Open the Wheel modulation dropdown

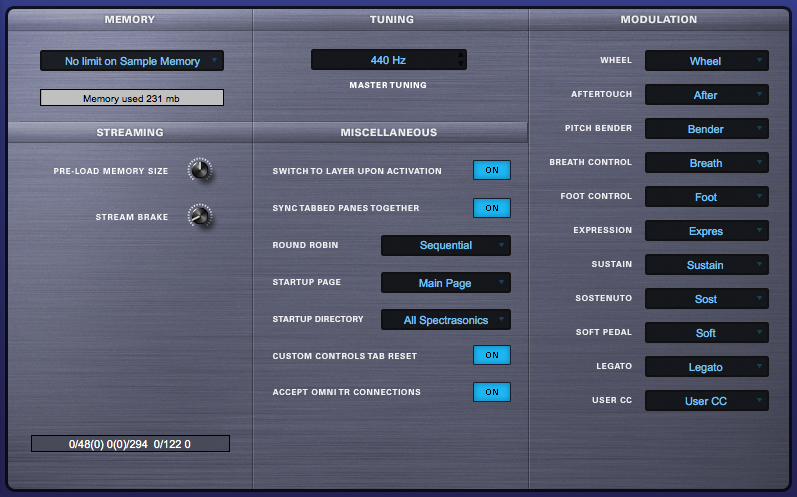[x=707, y=60]
